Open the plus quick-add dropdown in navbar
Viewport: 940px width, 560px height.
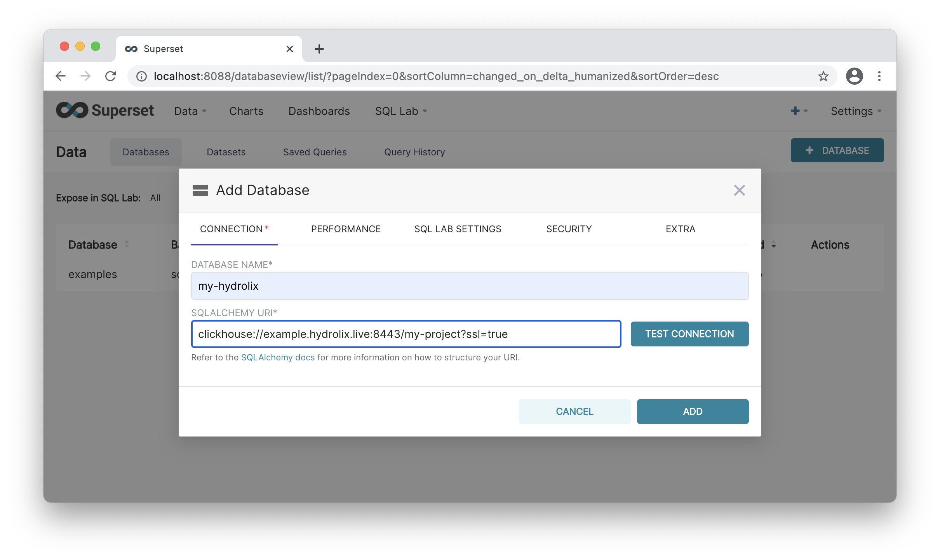click(799, 111)
